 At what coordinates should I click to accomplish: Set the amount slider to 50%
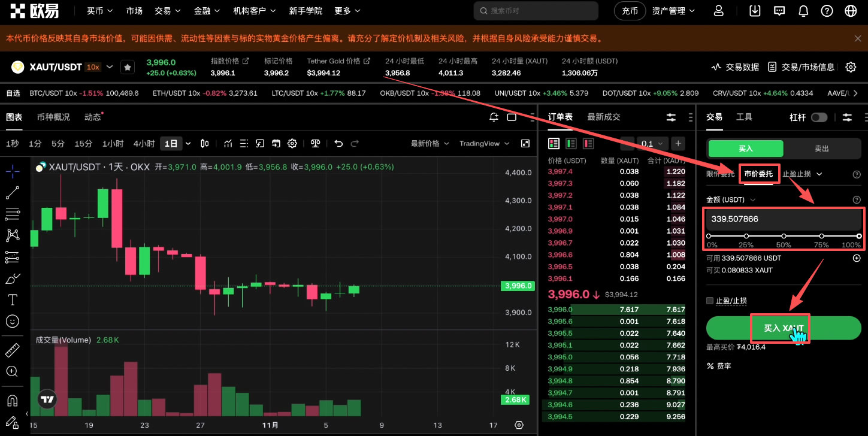(784, 237)
